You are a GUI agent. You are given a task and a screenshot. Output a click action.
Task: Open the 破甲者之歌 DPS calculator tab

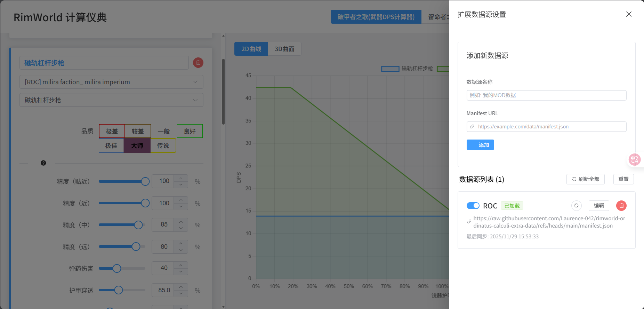click(x=376, y=17)
